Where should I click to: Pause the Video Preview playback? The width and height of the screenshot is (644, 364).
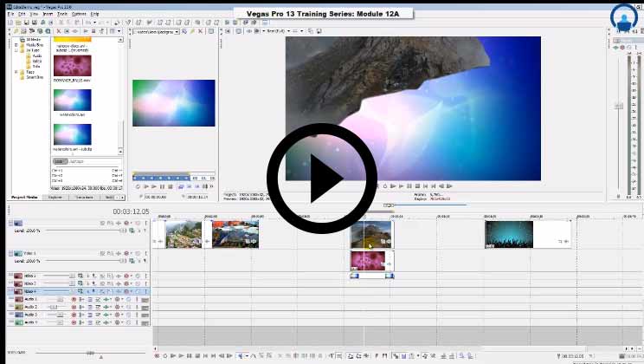point(409,186)
